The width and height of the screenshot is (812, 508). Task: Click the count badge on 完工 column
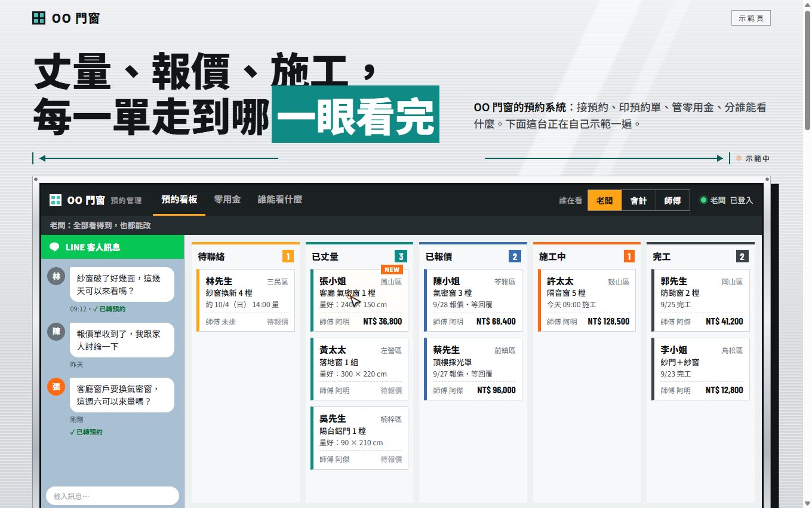742,257
